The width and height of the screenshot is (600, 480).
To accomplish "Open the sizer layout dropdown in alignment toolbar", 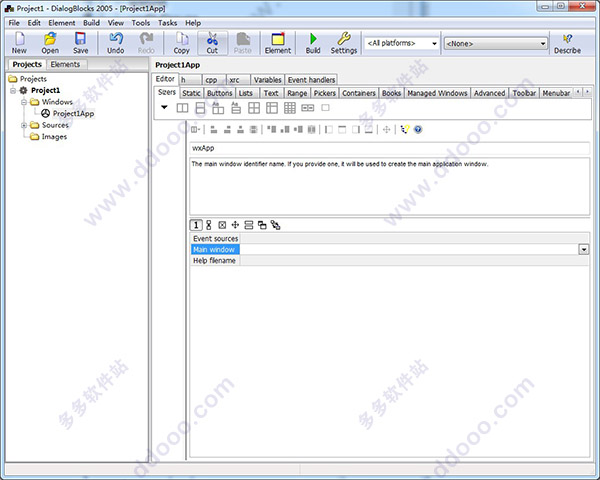I will (x=196, y=129).
